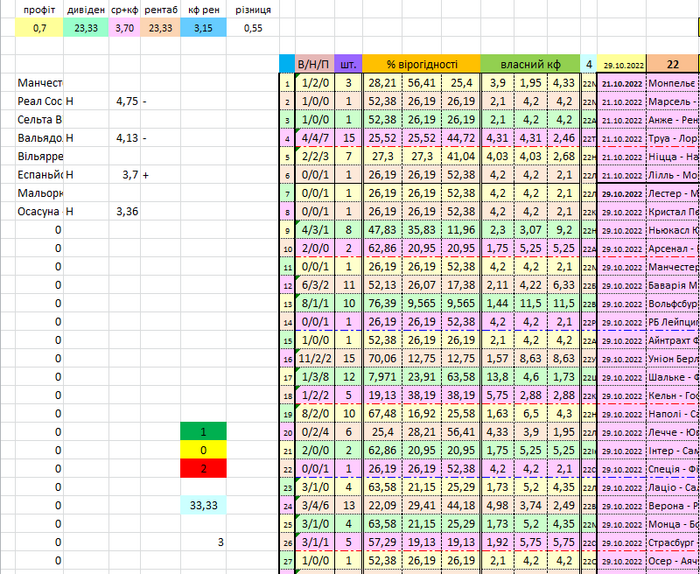This screenshot has height=574, width=700.
Task: Select the orange header cell '22'
Action: 673,65
